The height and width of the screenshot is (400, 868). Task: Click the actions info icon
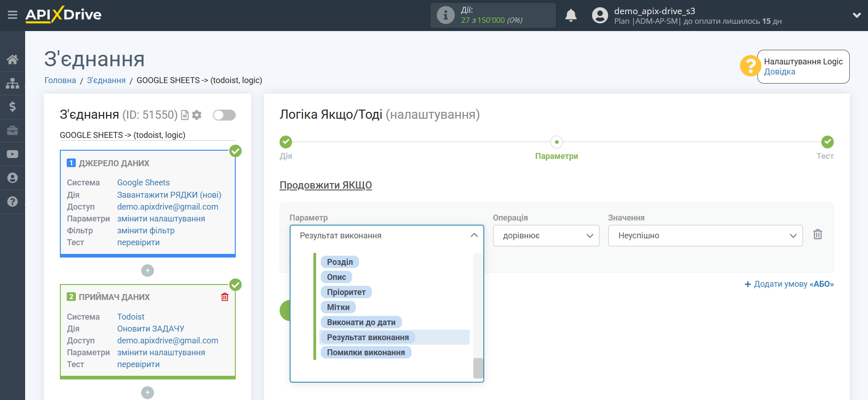(445, 15)
